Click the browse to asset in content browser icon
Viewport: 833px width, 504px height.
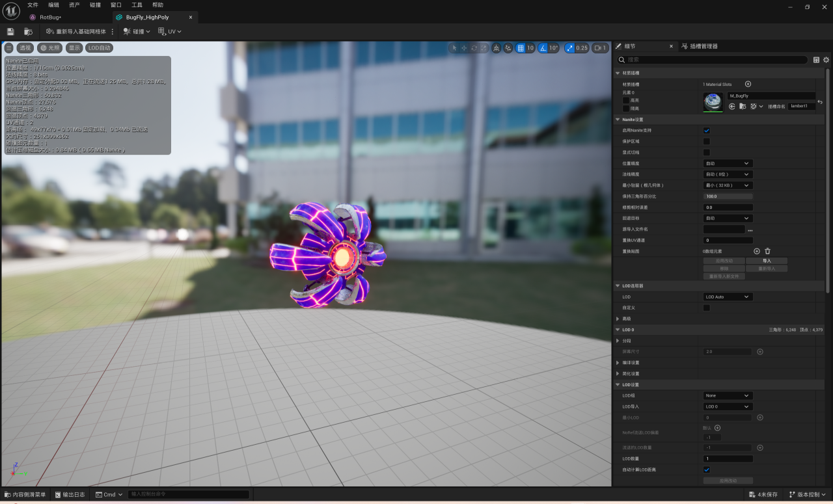tap(28, 31)
